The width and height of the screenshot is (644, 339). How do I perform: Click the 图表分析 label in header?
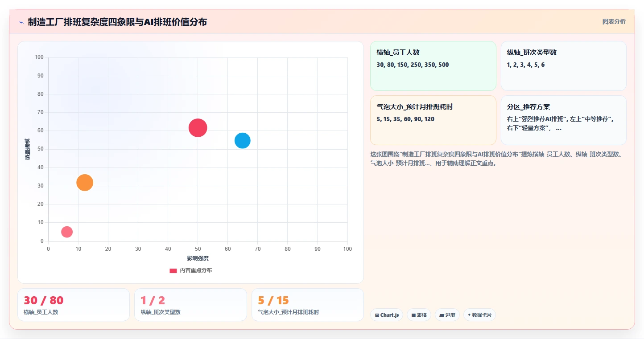[614, 21]
